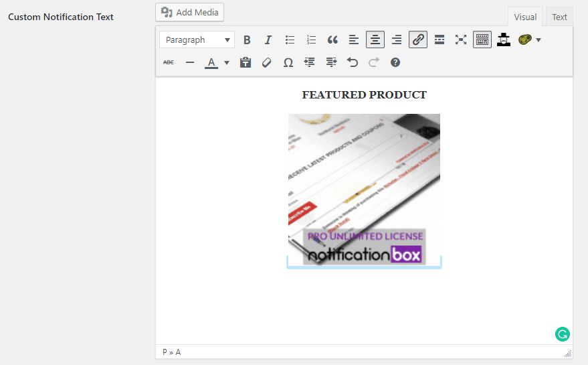Open the Paragraph format dropdown
Image resolution: width=588 pixels, height=365 pixels.
[197, 40]
